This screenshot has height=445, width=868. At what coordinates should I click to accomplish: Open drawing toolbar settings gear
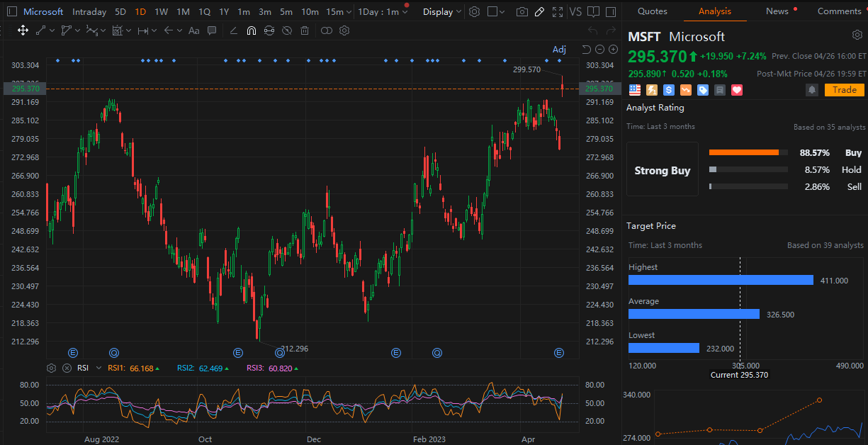coord(344,30)
